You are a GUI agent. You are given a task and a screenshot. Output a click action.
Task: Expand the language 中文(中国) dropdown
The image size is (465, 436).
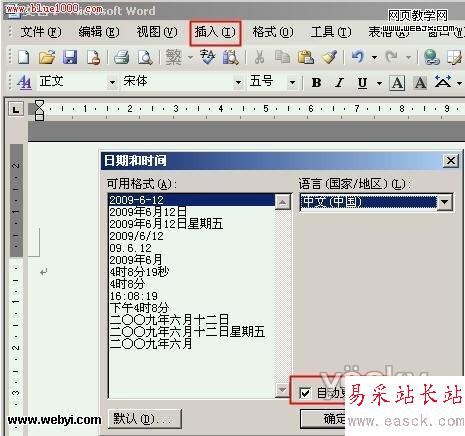coord(445,202)
